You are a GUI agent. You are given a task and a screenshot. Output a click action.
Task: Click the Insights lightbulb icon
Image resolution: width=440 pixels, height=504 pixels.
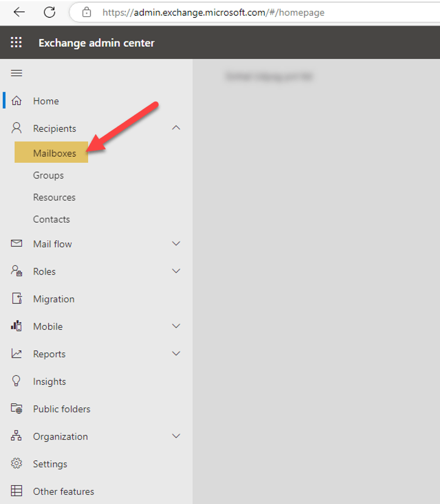click(16, 381)
